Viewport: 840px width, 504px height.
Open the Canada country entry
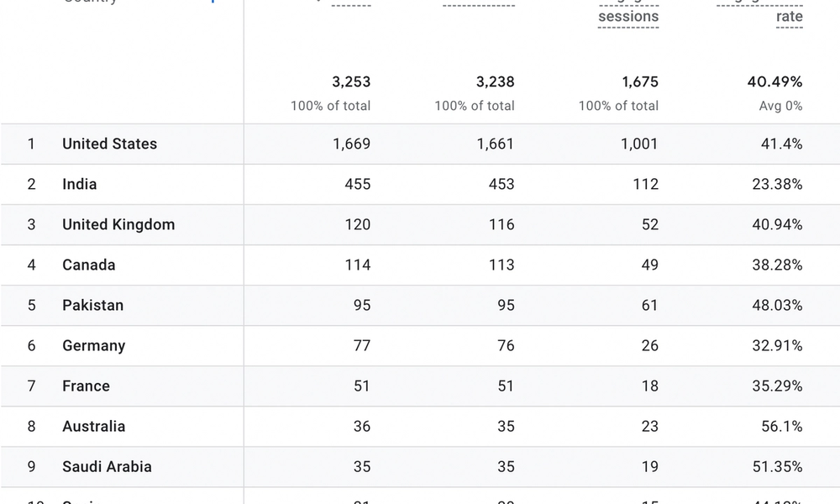[88, 265]
